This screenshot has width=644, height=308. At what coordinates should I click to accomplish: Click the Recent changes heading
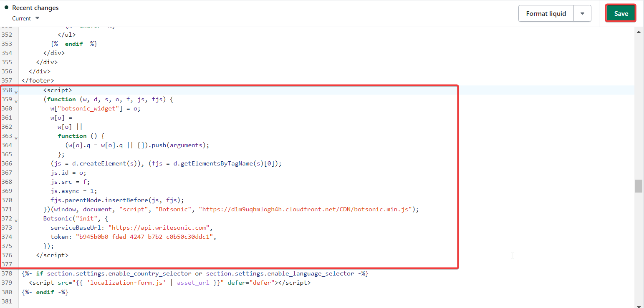[35, 8]
